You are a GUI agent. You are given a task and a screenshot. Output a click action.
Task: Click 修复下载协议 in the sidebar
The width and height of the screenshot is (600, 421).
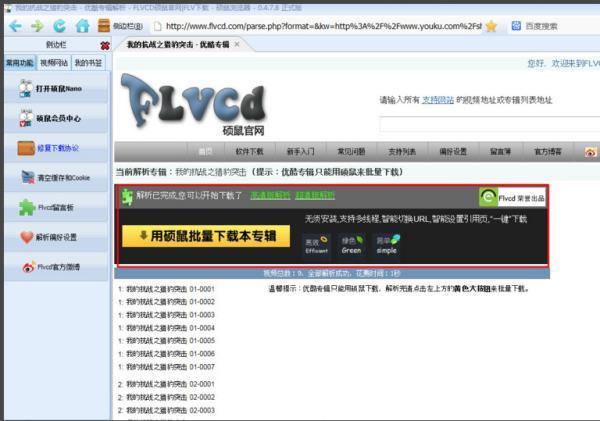point(57,148)
